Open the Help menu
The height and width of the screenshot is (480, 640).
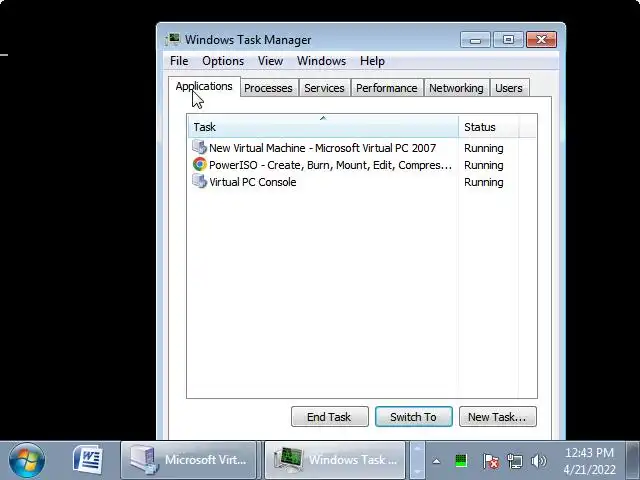(372, 61)
